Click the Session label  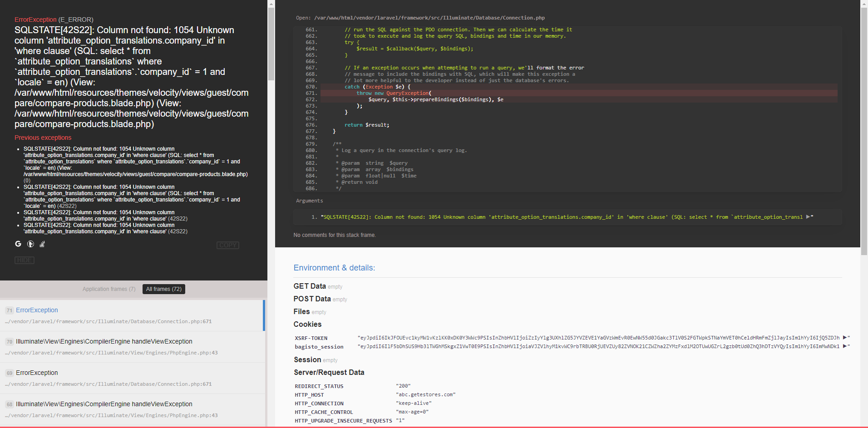(x=307, y=359)
